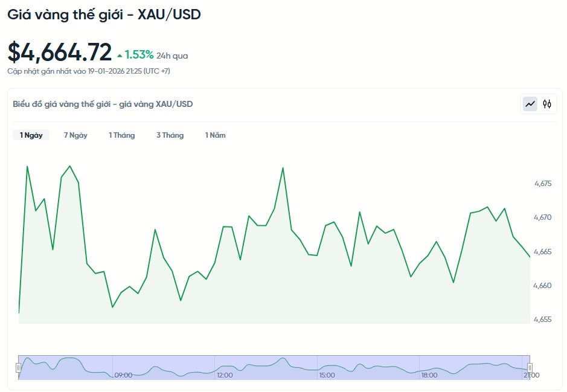Switch to line chart view
Screen dimensions: 567x392
click(530, 104)
